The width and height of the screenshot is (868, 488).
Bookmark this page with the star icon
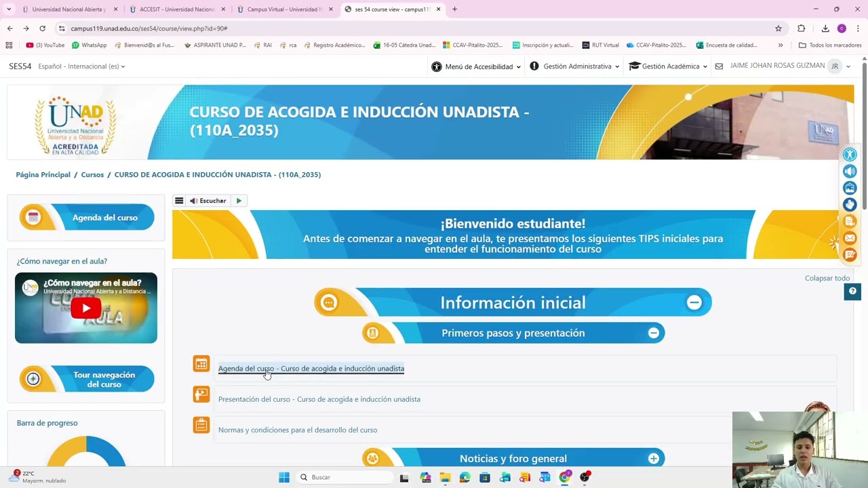click(x=778, y=28)
